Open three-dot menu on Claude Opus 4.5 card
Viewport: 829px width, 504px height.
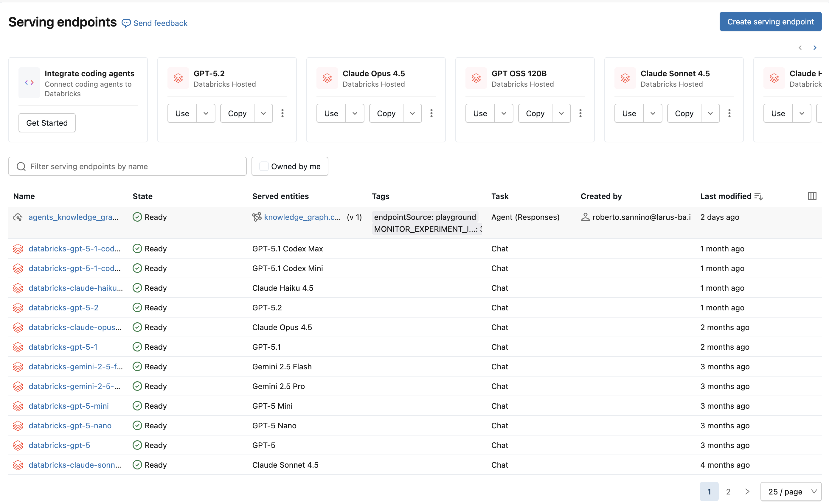[431, 113]
